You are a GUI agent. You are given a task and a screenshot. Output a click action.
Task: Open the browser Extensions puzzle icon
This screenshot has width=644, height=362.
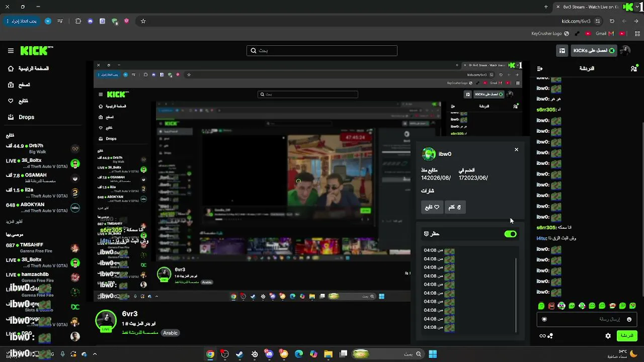point(78,21)
